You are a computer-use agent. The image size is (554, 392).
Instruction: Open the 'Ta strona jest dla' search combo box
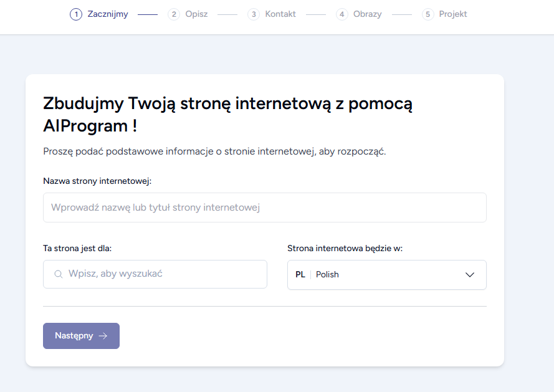click(x=155, y=274)
